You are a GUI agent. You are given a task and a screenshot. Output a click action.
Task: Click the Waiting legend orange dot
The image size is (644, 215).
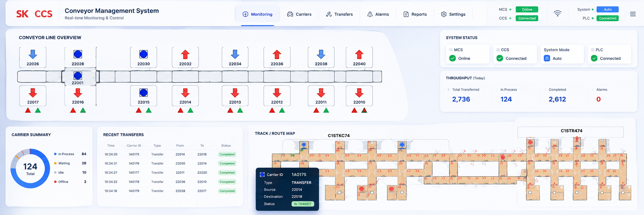(x=55, y=163)
